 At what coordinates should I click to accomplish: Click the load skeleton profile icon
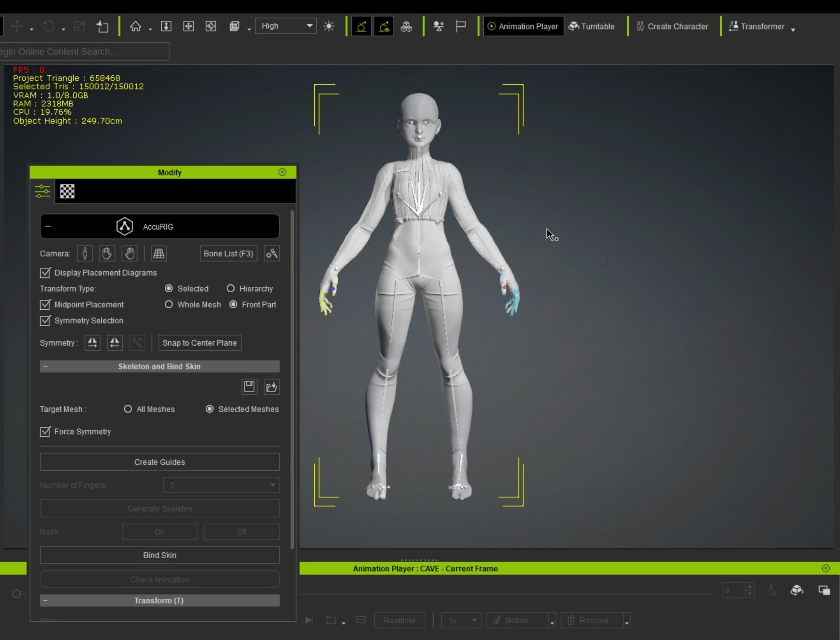coord(272,387)
